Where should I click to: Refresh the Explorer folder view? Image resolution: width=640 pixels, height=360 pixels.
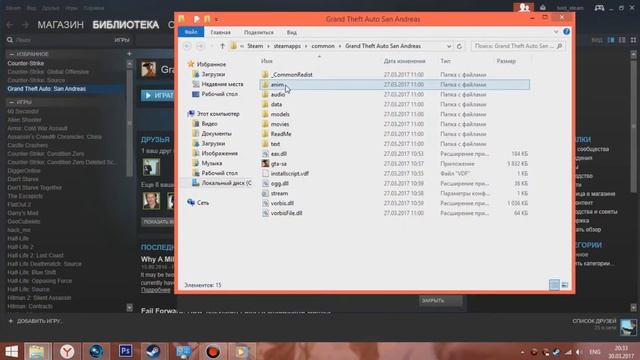[459, 46]
